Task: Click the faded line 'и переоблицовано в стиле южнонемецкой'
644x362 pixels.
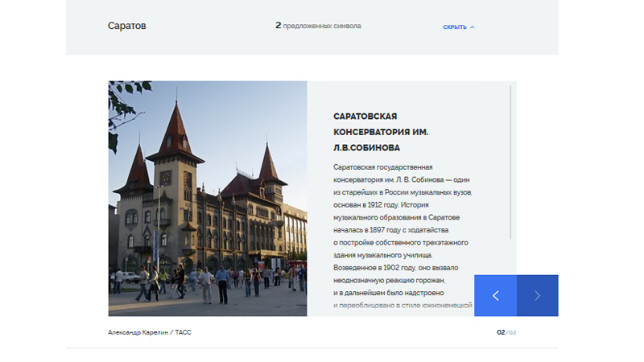Action: (x=402, y=305)
